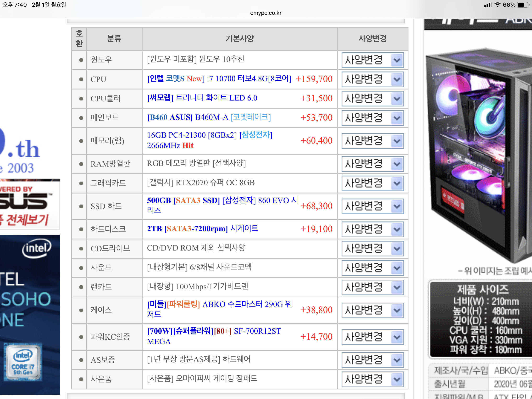Click the 16GB PC4-21300 memory link

(210, 140)
